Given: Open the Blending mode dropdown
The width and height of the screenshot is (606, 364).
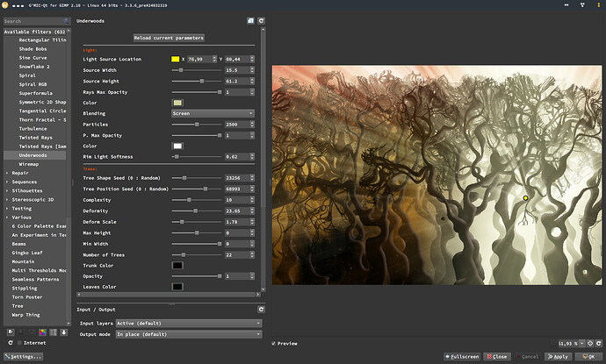Looking at the screenshot, I should 213,113.
